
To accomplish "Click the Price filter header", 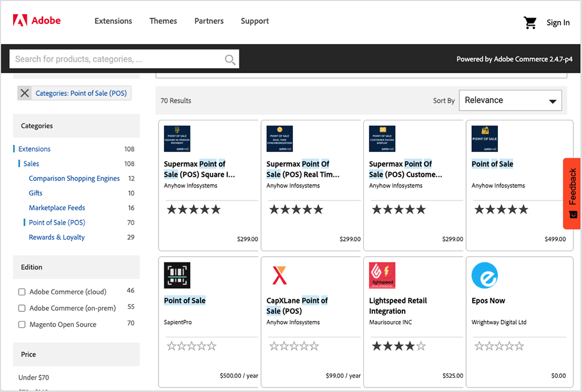I will click(77, 354).
